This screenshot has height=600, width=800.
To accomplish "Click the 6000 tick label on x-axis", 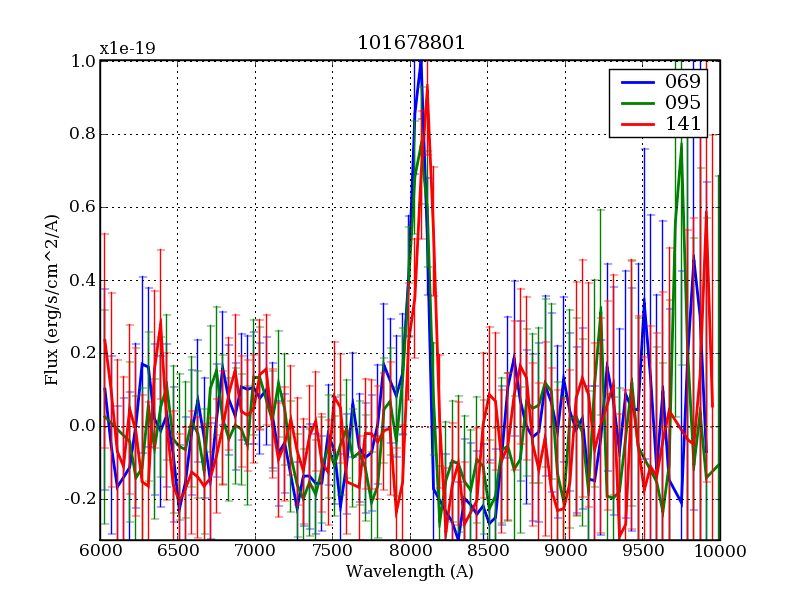I will click(100, 551).
